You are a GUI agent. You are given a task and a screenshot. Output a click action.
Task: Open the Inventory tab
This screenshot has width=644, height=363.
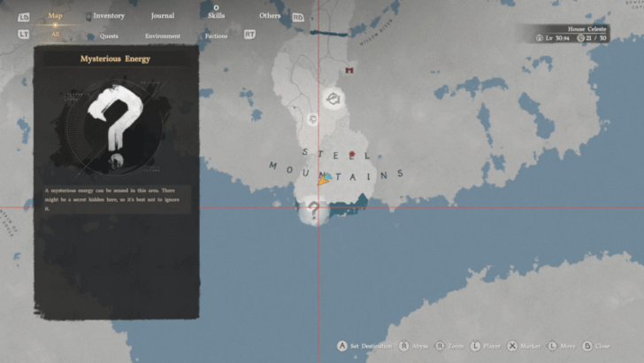coord(109,16)
